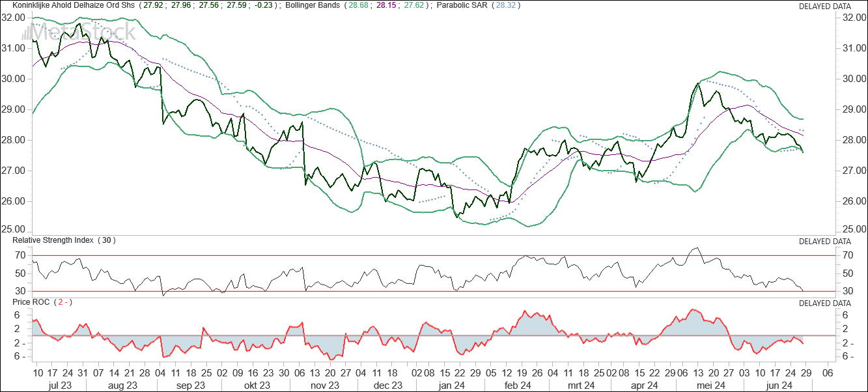Screen dimensions: 868x392
Task: Click DELAYED DATA in the Price ROC panel
Action: coord(824,303)
